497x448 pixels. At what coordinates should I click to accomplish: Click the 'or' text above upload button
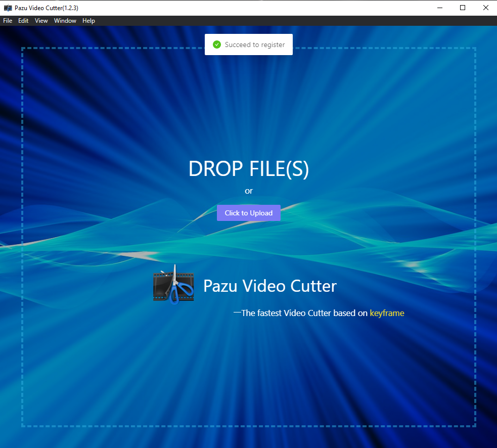coord(248,191)
